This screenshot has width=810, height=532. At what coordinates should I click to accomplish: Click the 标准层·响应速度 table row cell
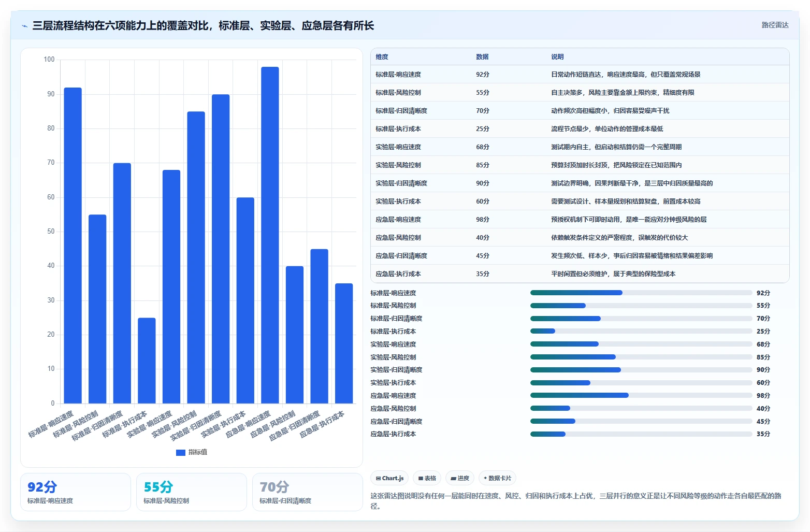click(398, 75)
